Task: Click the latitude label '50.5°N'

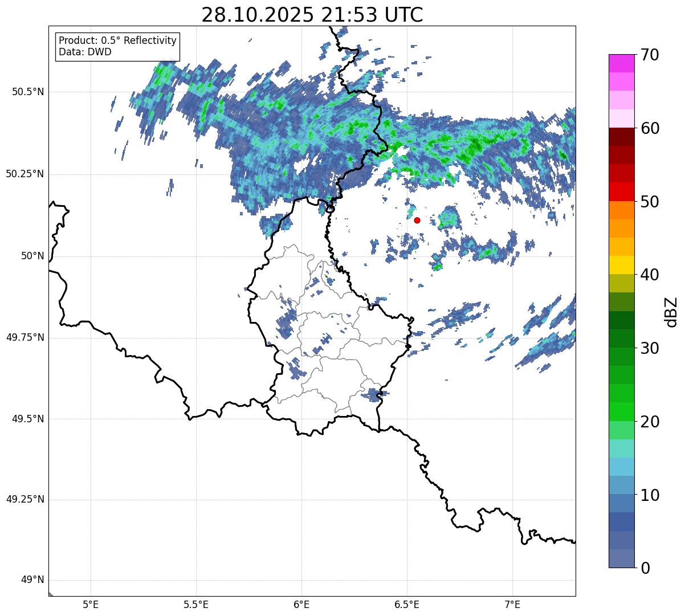Action: (28, 92)
